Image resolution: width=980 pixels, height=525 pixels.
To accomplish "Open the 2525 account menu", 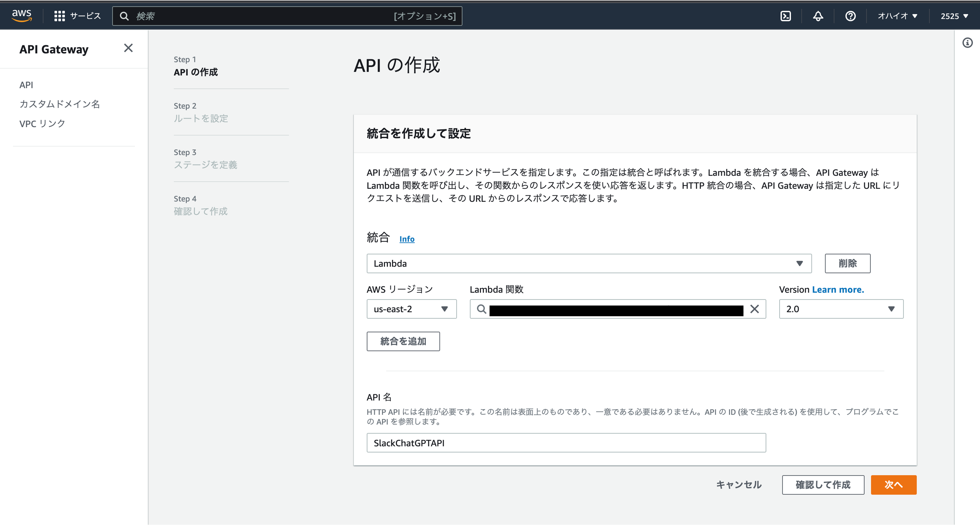I will pos(954,16).
